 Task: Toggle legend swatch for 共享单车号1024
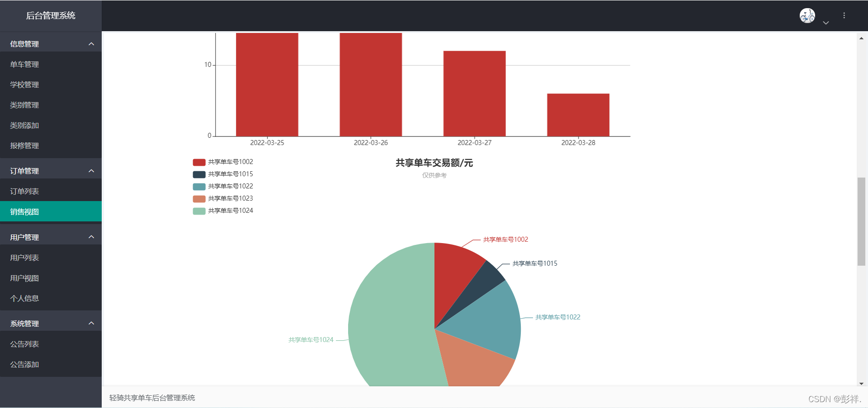(x=199, y=211)
